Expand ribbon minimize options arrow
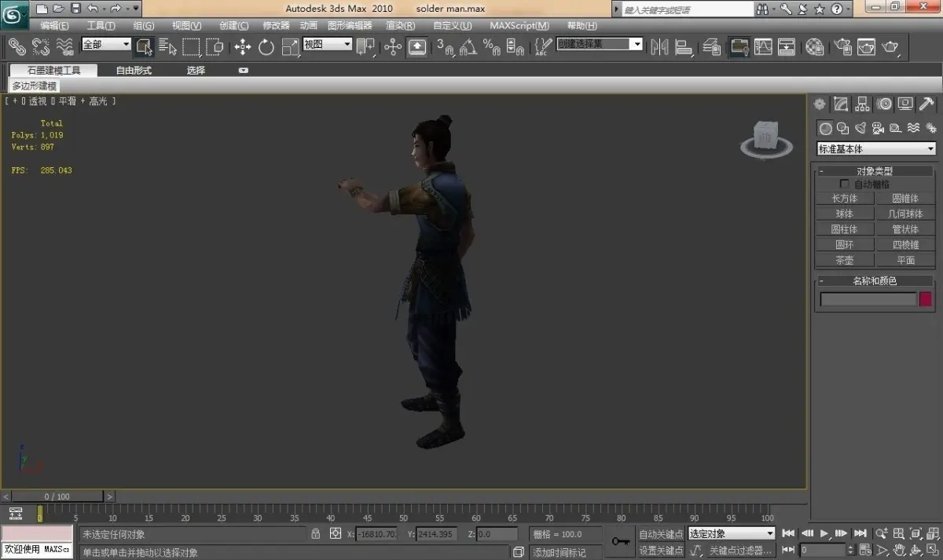943x560 pixels. tap(244, 70)
